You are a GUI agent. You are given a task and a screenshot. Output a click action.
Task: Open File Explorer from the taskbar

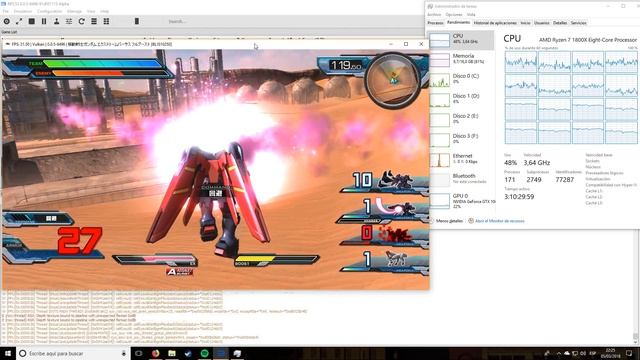pos(172,353)
